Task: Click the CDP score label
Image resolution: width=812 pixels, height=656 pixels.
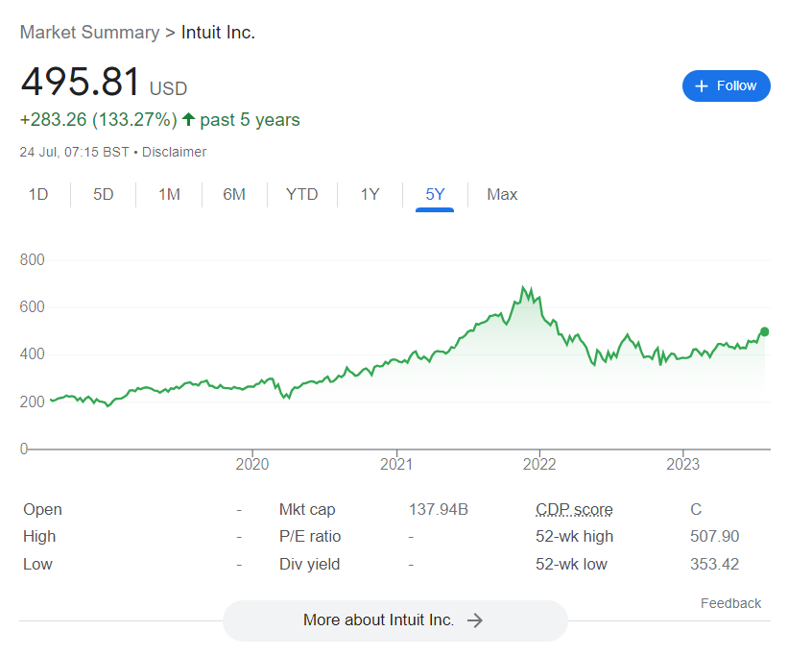Action: click(x=574, y=509)
